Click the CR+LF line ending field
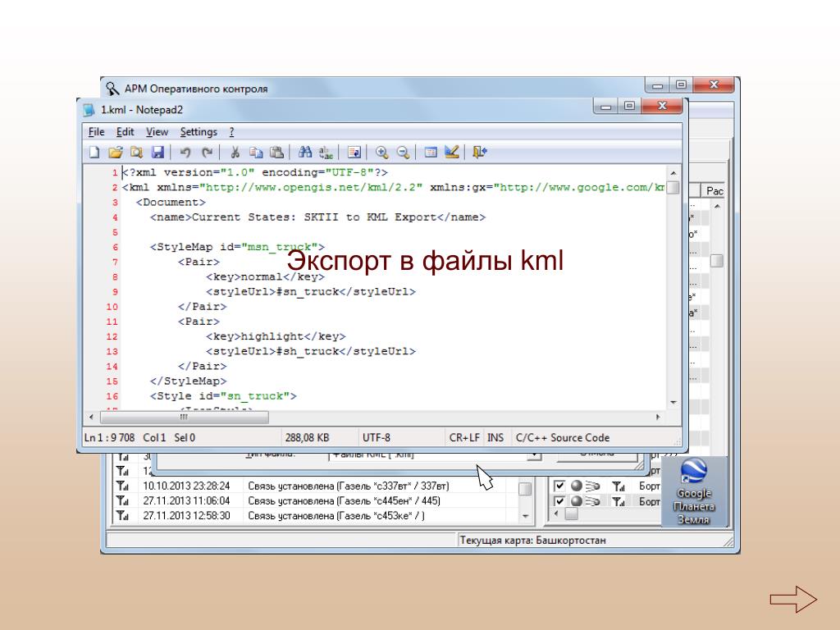840x630 pixels. [x=464, y=438]
